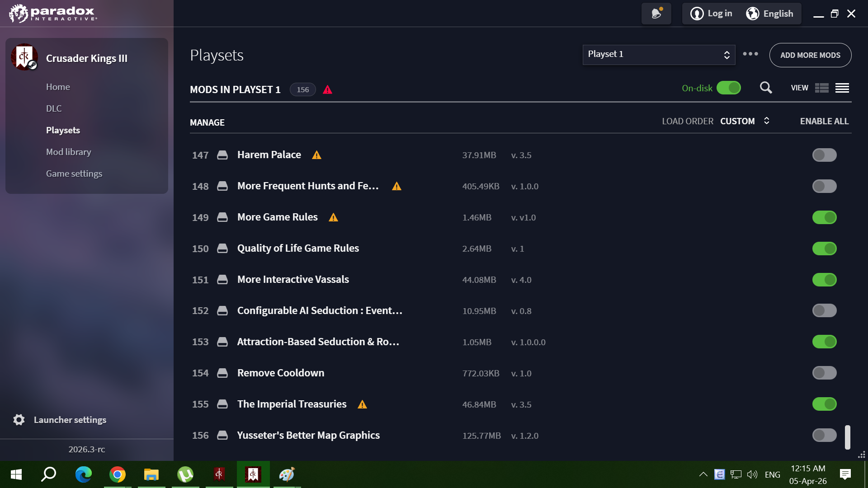Open uTorrent from the taskbar
This screenshot has height=488, width=868.
pos(185,474)
